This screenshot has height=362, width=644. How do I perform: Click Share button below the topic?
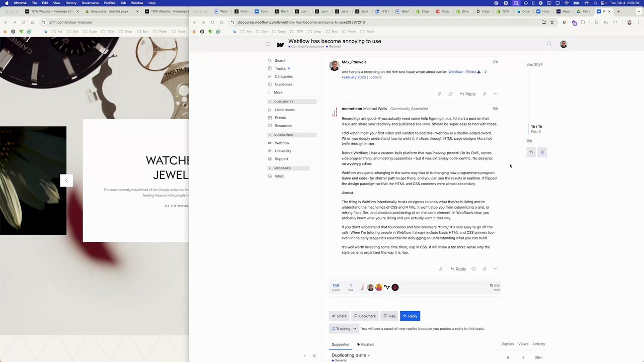click(x=339, y=316)
